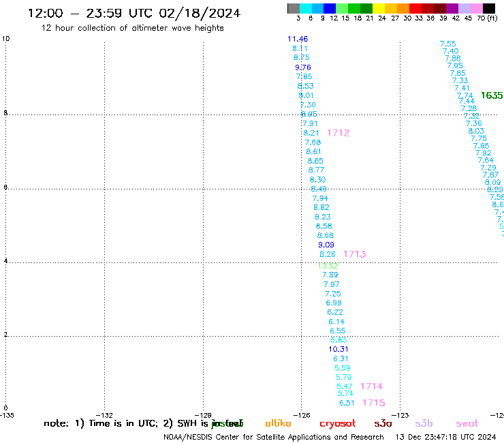Click the green 1635 time label
Image resolution: width=504 pixels, height=443 pixels.
(492, 95)
